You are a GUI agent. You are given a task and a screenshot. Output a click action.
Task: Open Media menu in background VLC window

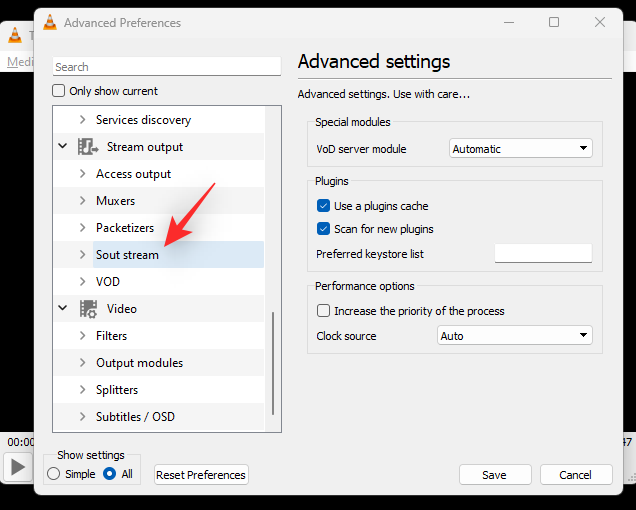coord(20,62)
